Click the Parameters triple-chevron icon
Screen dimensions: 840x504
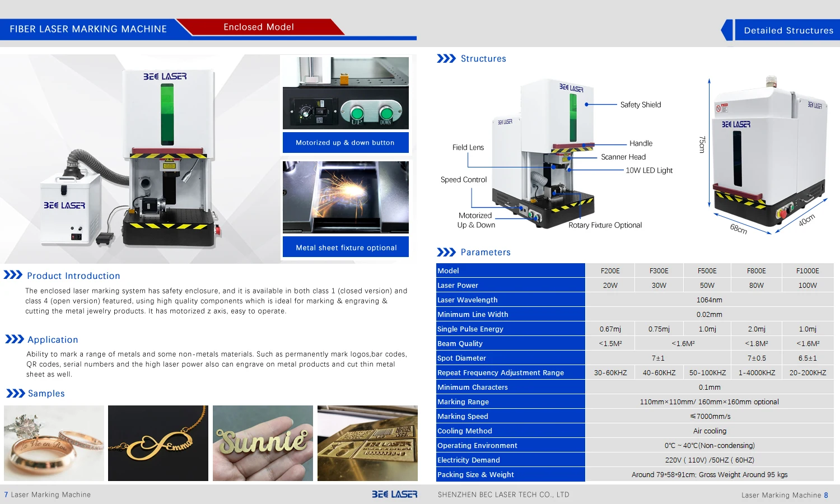pos(446,252)
